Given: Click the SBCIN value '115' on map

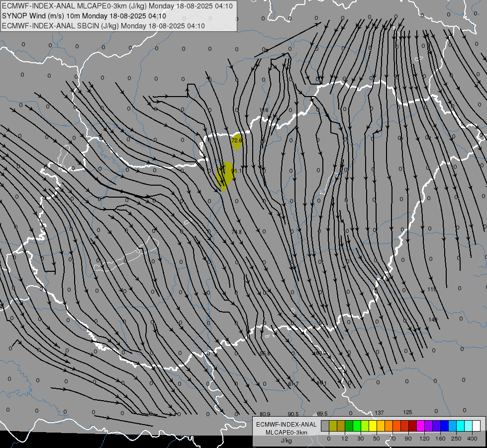Looking at the screenshot, I should pos(432,289).
